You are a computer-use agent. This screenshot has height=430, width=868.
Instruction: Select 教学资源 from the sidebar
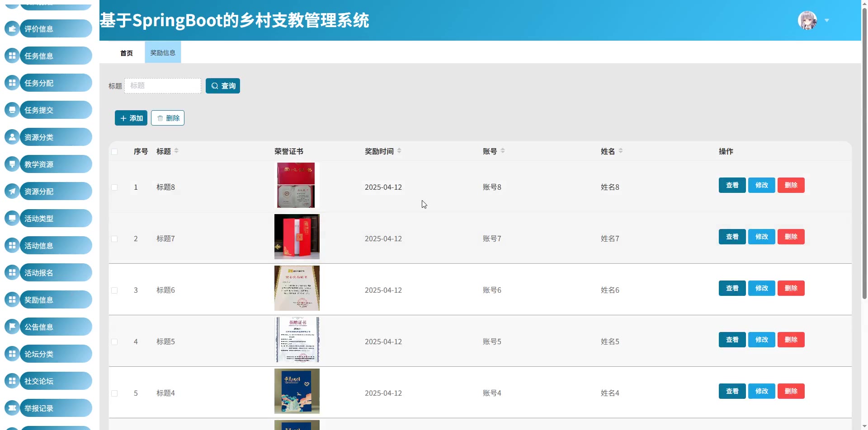coord(56,164)
